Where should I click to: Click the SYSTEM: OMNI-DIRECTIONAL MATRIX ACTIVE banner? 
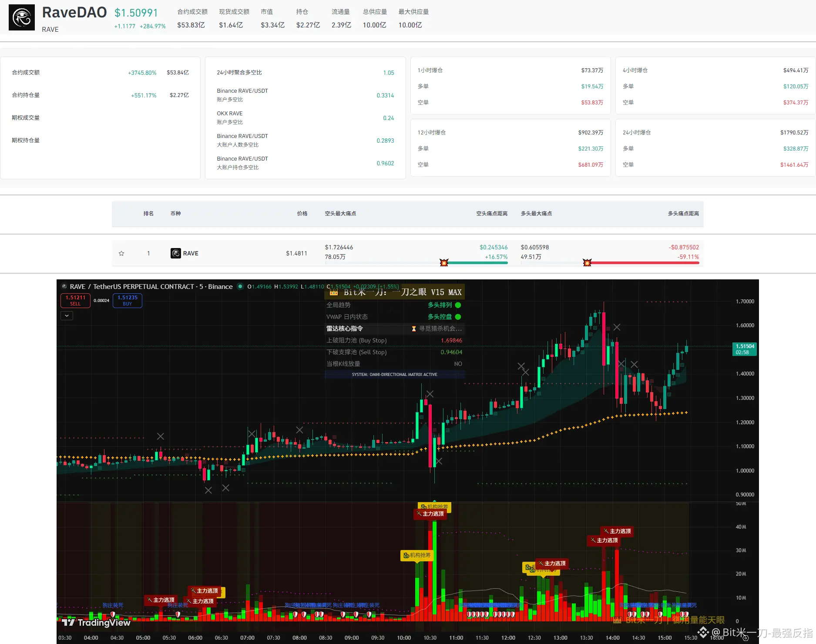tap(394, 374)
